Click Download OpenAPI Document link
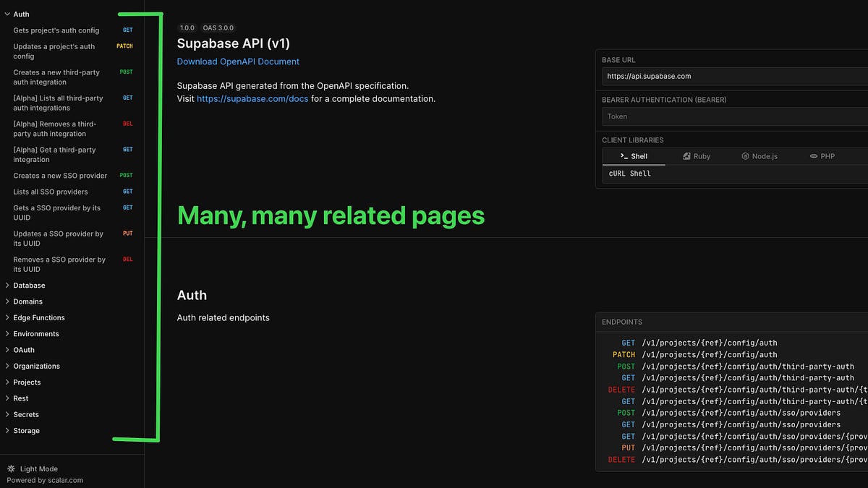The image size is (868, 488). (x=238, y=61)
